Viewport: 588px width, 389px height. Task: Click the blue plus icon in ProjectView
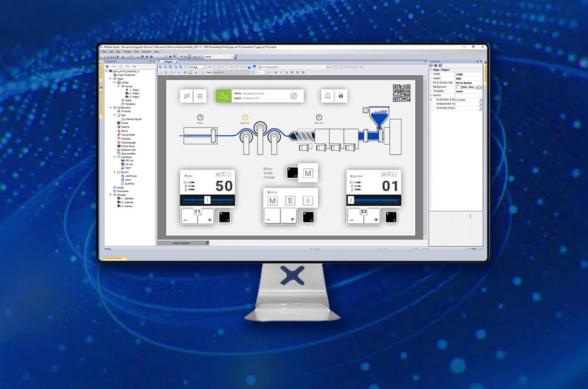pyautogui.click(x=107, y=66)
